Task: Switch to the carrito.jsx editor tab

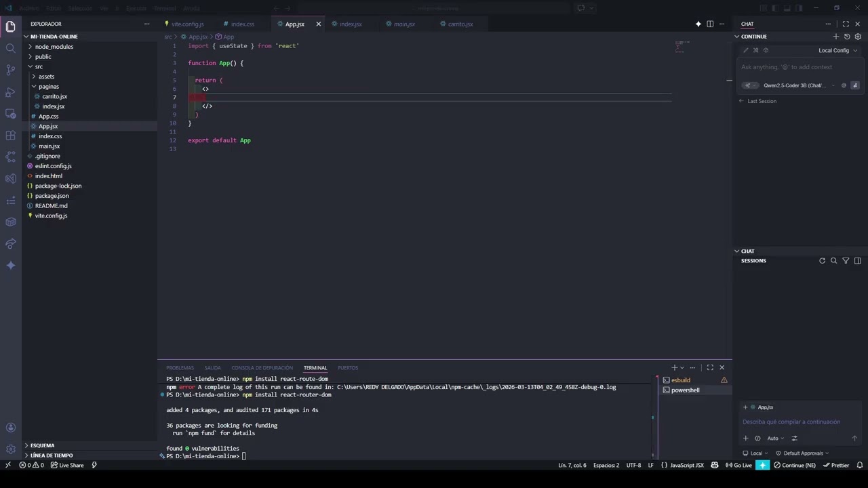Action: 460,24
